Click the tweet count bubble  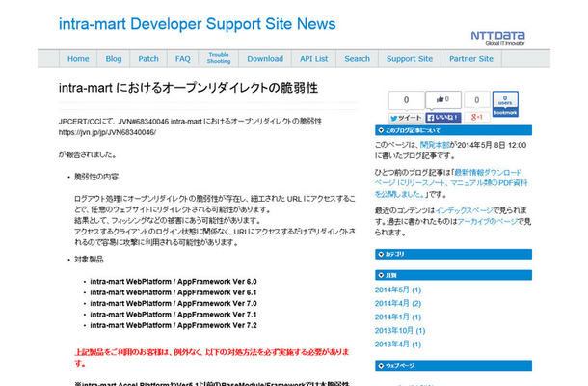click(406, 100)
